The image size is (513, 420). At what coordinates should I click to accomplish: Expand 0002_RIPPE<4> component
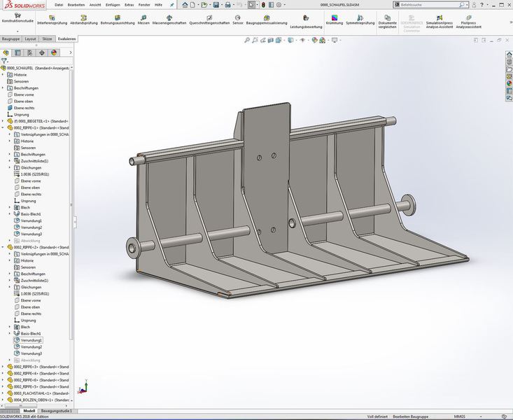pos(3,373)
